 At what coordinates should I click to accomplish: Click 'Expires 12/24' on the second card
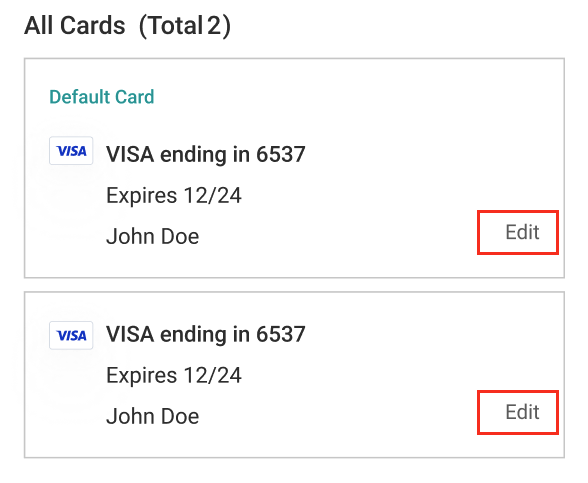pos(174,375)
